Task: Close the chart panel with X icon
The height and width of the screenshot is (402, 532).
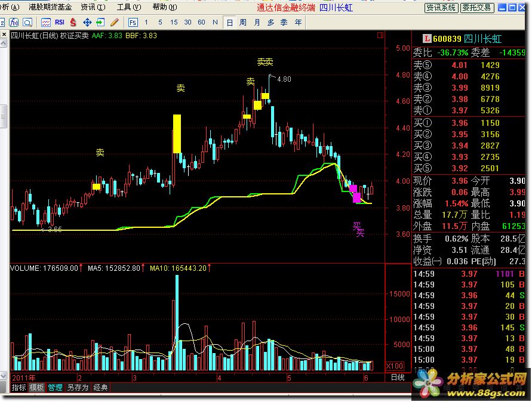Action: coord(4,34)
